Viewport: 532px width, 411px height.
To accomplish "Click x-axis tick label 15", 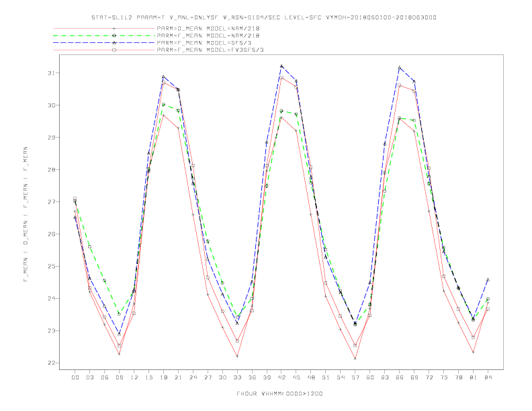I will (148, 377).
